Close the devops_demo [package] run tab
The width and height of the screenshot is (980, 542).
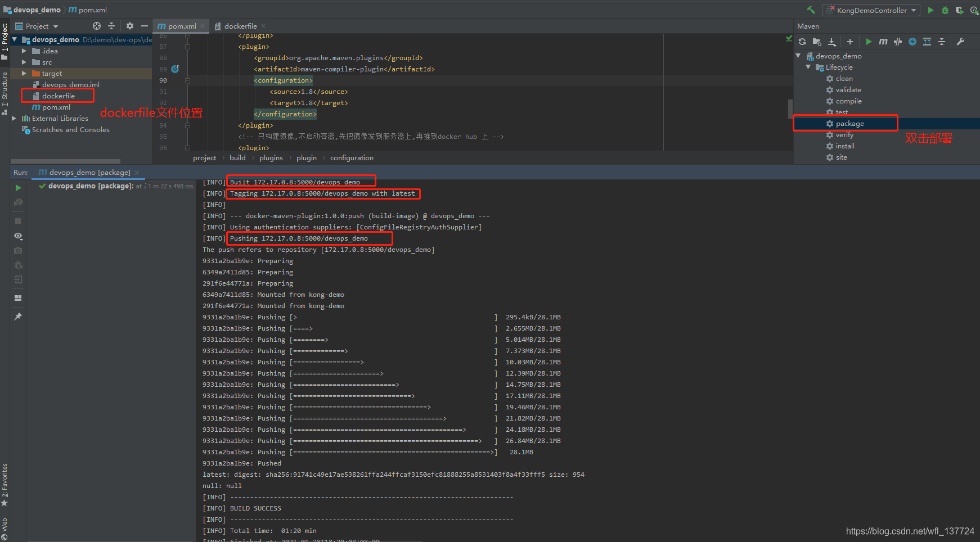(x=137, y=172)
